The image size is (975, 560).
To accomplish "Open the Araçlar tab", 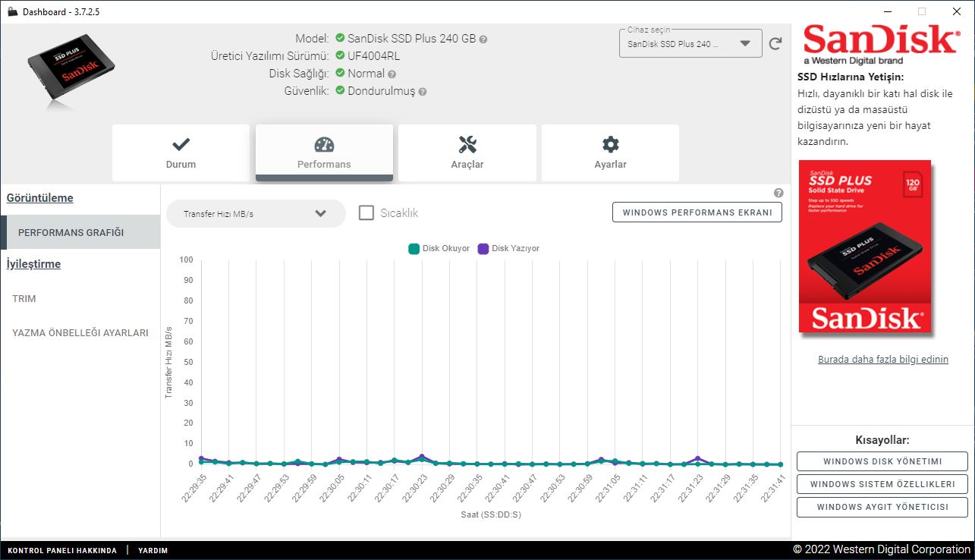I will click(467, 153).
